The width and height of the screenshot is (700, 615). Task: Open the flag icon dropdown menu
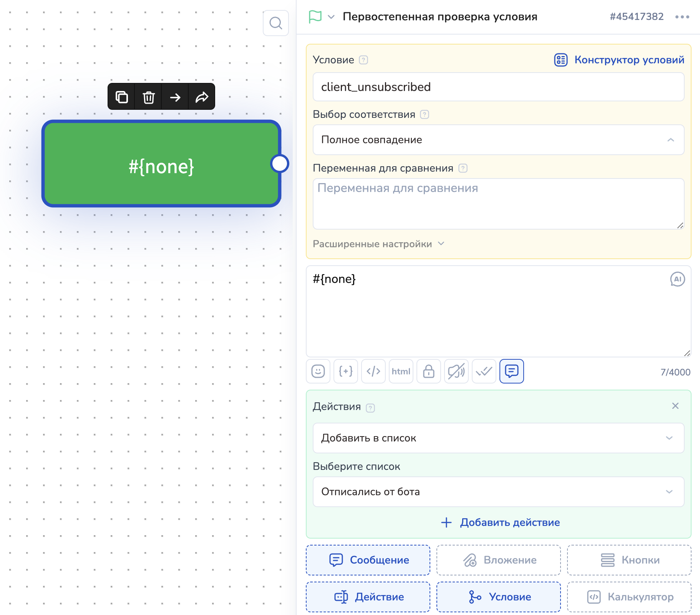point(321,17)
